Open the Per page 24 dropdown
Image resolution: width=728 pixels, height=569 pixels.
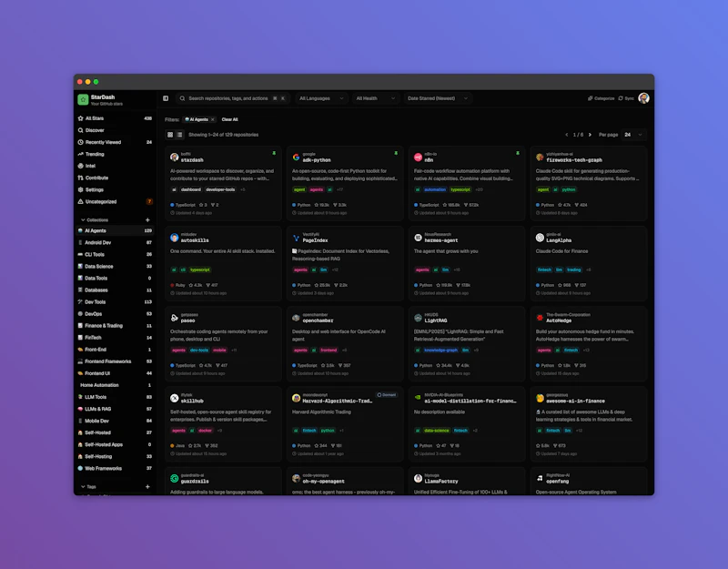[633, 135]
